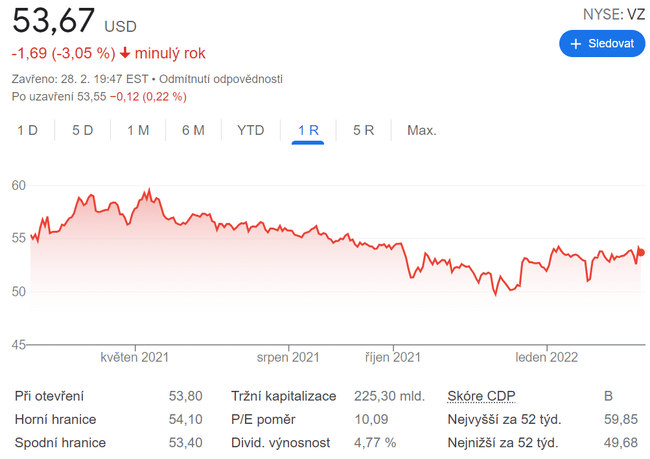Open the Odmítnutí odpovědnosti disclaimer link

[x=220, y=78]
